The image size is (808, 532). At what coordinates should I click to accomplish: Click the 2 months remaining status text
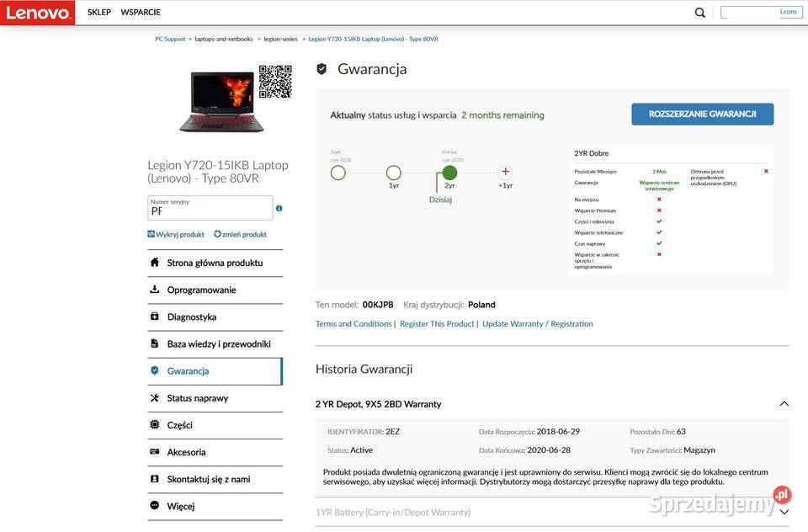[503, 115]
